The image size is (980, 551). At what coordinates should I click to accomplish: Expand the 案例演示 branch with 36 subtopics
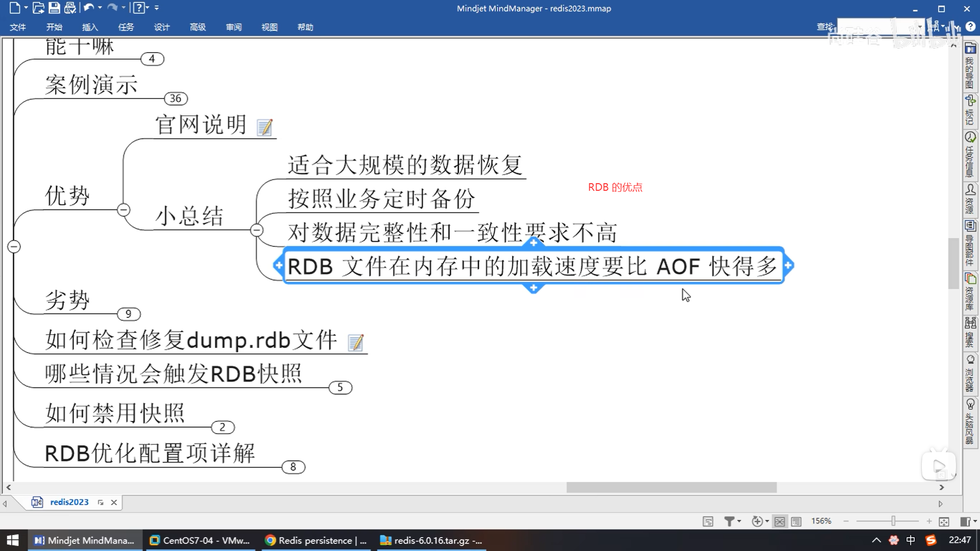click(x=176, y=98)
